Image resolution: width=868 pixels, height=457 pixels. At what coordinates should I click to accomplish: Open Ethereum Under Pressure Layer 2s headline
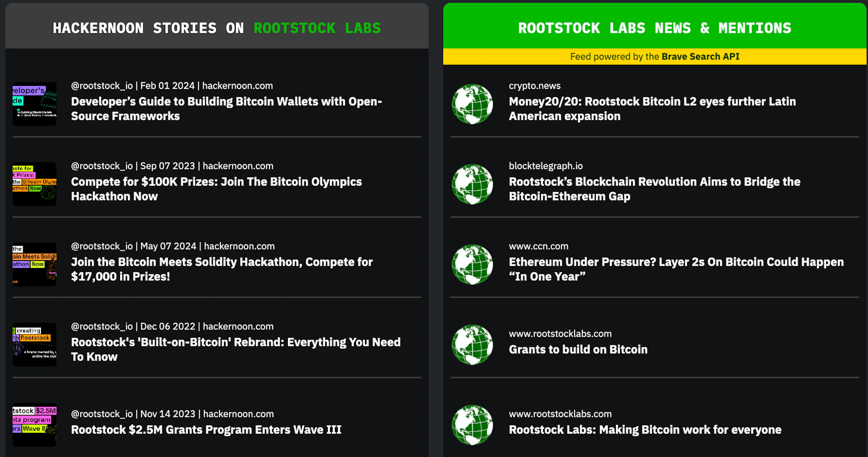coord(676,269)
